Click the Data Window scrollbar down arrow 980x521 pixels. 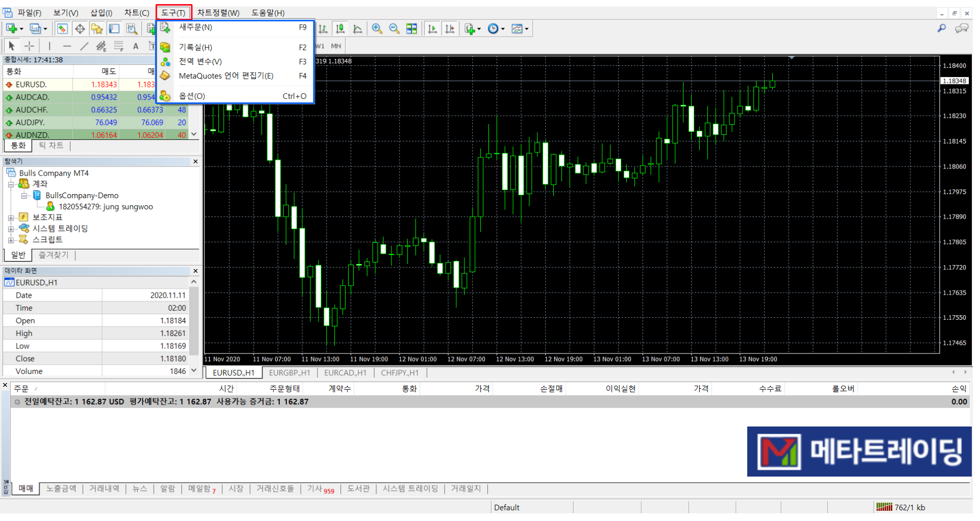pos(194,370)
